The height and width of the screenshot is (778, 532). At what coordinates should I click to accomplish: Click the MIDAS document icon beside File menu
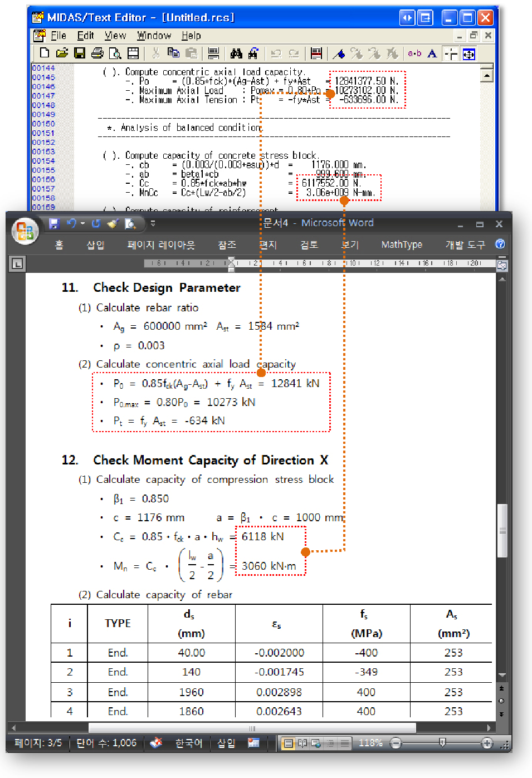point(39,36)
